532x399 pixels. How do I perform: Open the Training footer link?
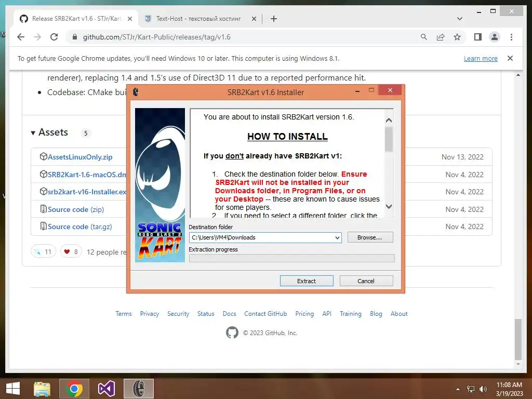click(x=351, y=314)
